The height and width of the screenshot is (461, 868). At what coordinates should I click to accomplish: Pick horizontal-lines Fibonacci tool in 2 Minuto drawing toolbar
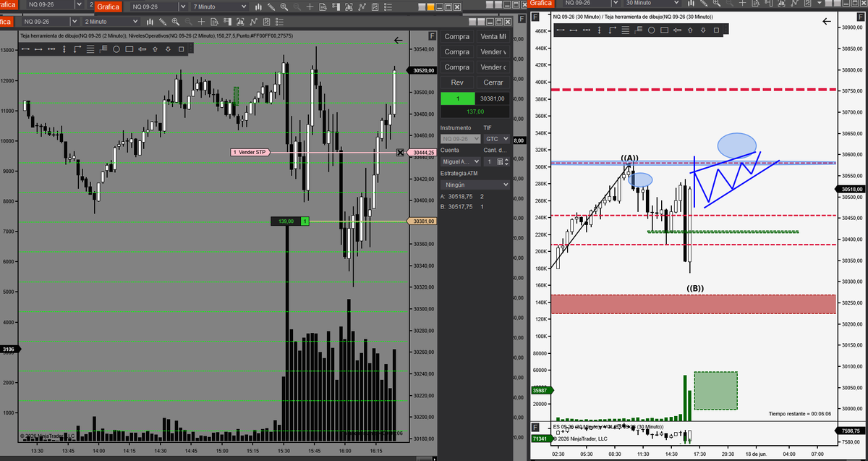click(92, 49)
